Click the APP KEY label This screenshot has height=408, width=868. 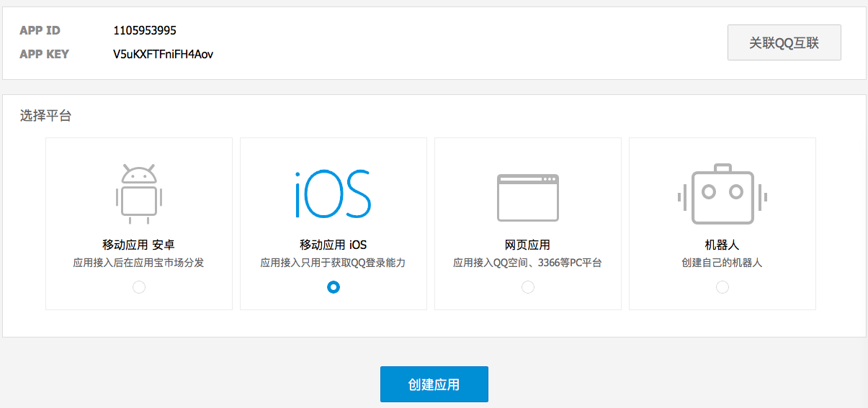click(45, 54)
